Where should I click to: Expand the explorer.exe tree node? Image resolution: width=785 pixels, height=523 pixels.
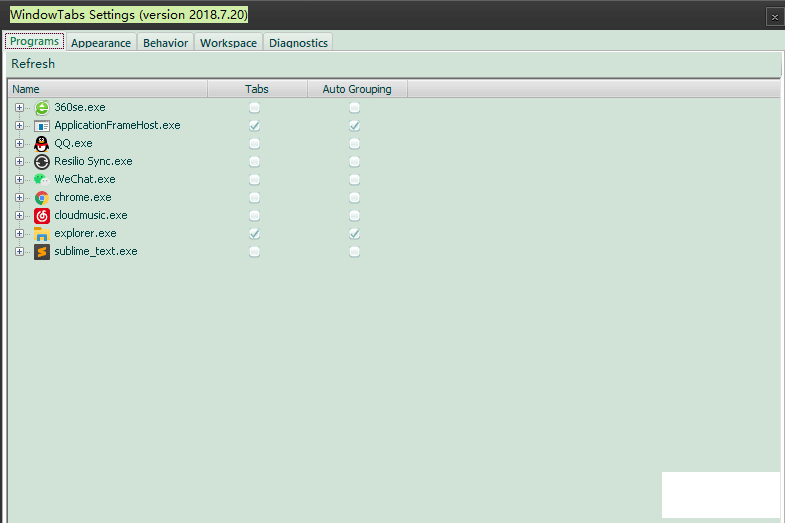coord(20,234)
